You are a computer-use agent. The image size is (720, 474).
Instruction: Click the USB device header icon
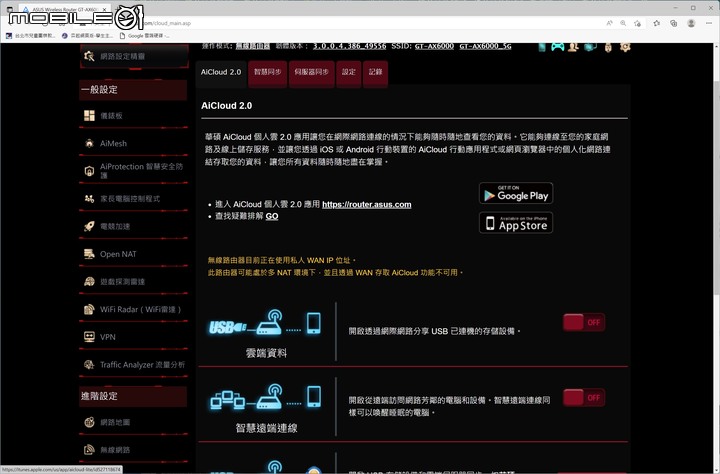tap(608, 47)
